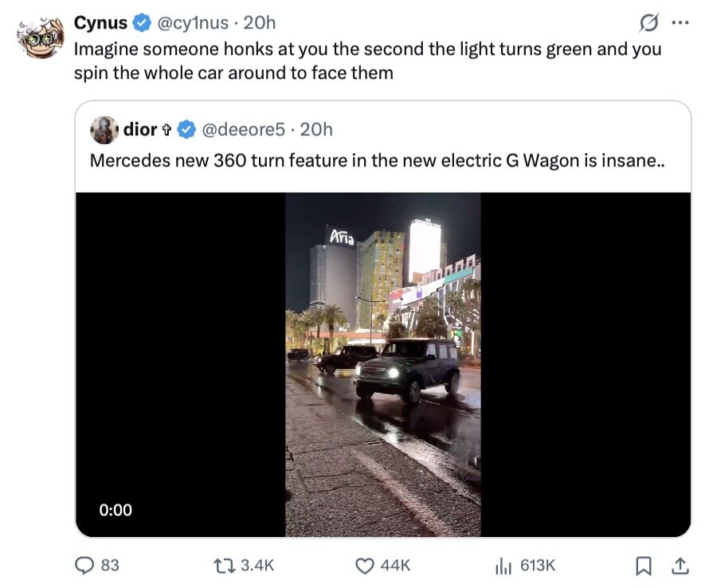The image size is (709, 588).
Task: Click the dior display name
Action: coord(139,129)
